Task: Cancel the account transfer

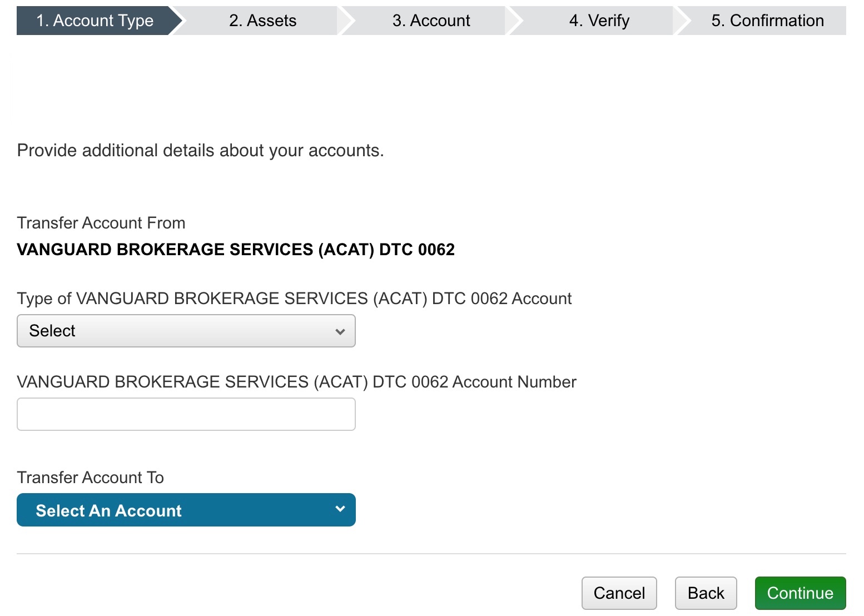Action: click(x=619, y=593)
